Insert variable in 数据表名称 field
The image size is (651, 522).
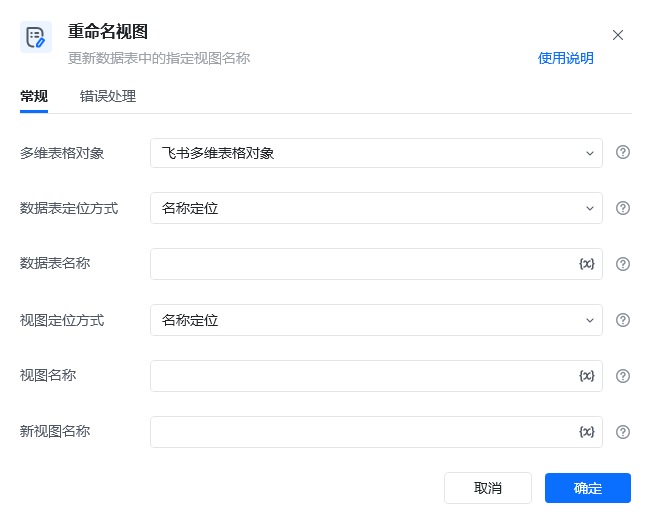(587, 264)
